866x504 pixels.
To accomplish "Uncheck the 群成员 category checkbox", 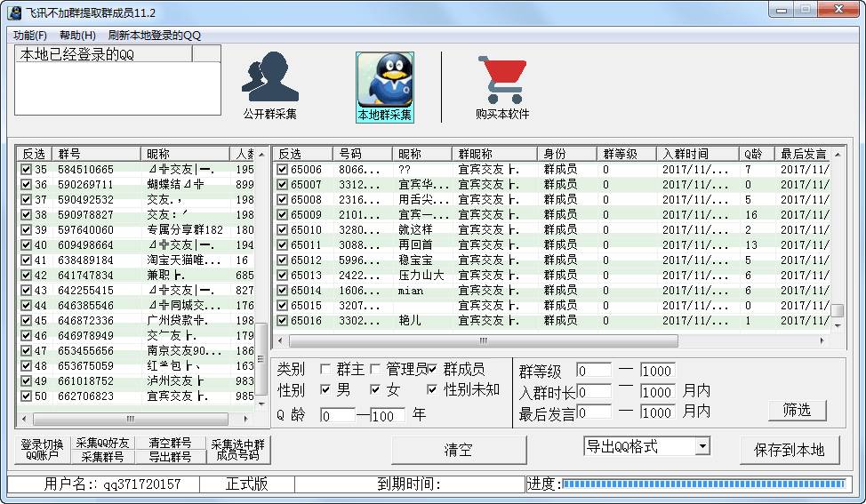I will coord(432,369).
